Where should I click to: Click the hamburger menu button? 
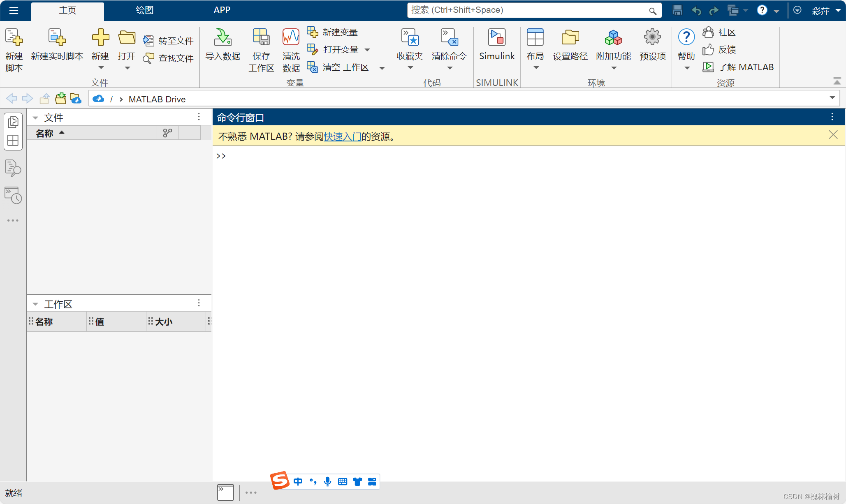(14, 10)
